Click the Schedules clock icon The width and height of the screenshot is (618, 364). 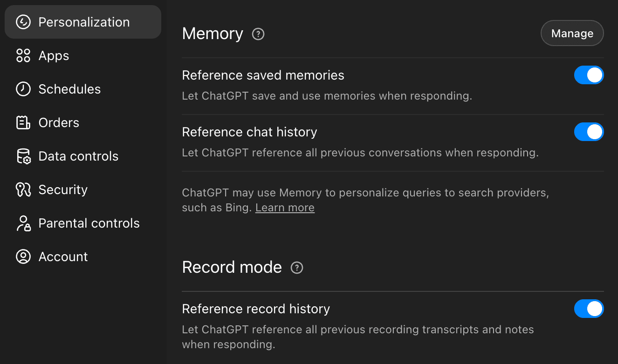pos(23,89)
